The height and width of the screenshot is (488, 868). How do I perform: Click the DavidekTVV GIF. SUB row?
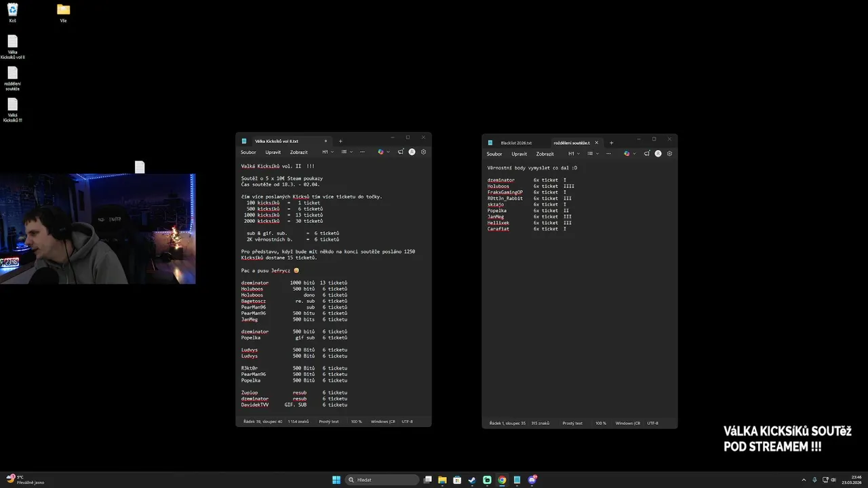click(x=294, y=405)
